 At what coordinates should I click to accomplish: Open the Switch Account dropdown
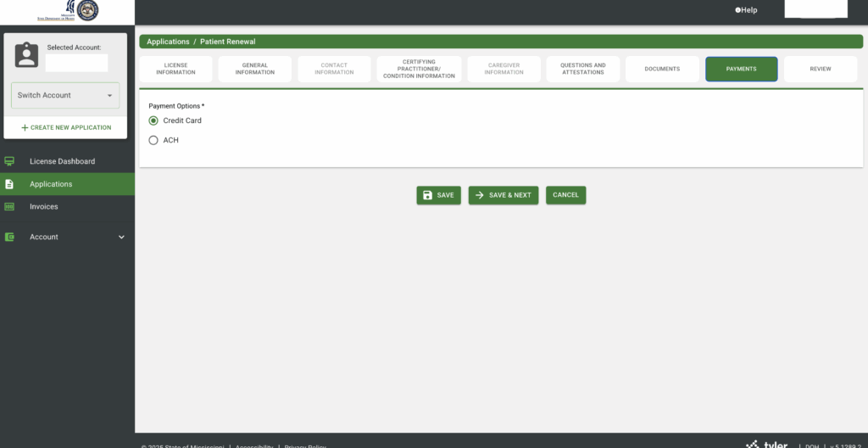(65, 95)
